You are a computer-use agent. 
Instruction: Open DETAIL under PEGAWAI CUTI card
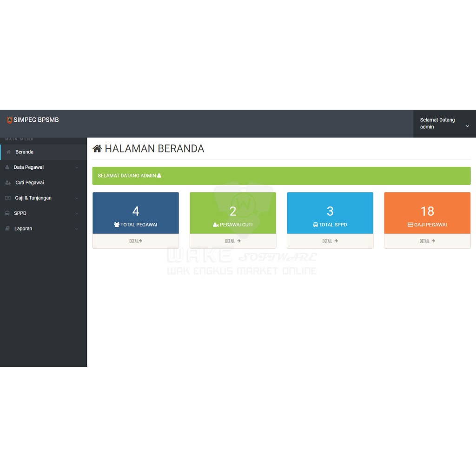(x=233, y=241)
